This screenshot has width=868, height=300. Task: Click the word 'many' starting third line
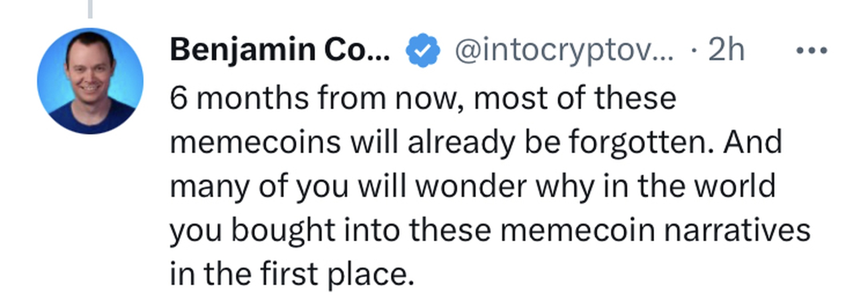(x=209, y=187)
